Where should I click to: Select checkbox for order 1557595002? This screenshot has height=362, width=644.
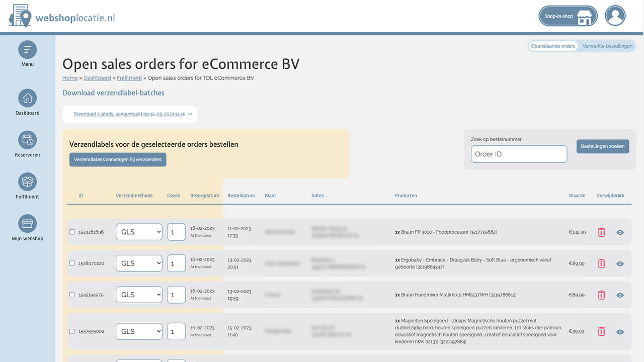[x=72, y=331]
